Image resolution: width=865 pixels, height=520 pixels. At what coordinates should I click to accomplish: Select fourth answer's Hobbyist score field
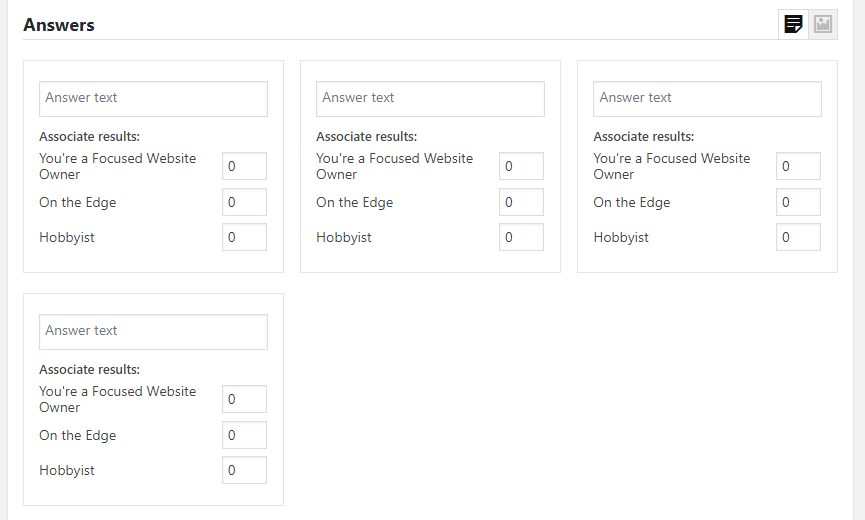[244, 470]
